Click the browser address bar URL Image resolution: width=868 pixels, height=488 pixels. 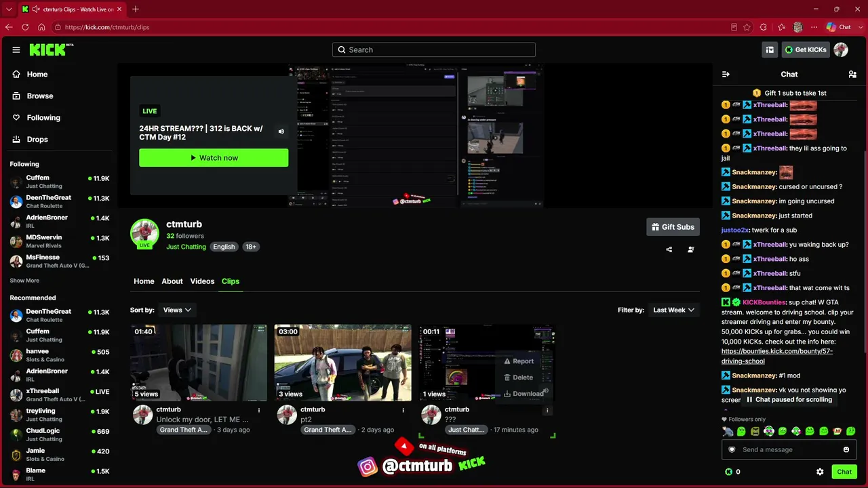[x=107, y=27]
